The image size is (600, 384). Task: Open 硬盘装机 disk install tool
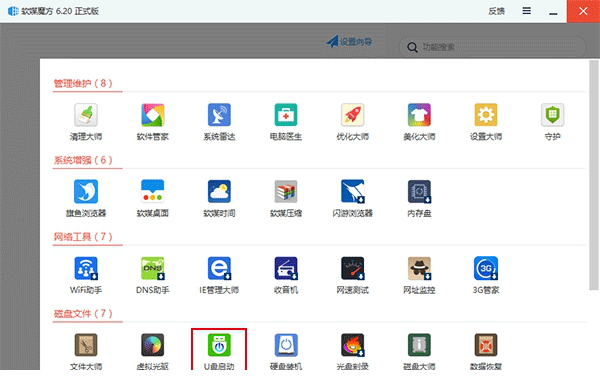[x=285, y=351]
